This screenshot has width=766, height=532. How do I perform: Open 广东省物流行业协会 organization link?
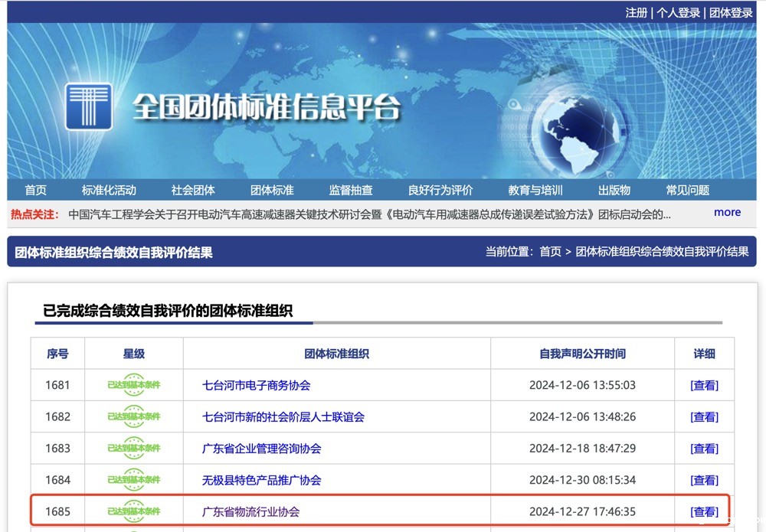click(250, 511)
